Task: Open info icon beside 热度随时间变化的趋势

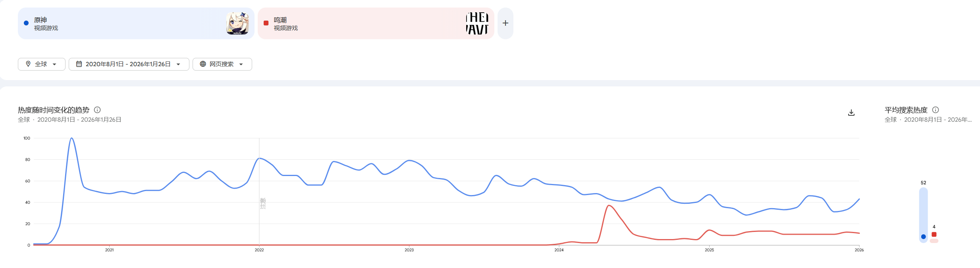Action: tap(97, 110)
